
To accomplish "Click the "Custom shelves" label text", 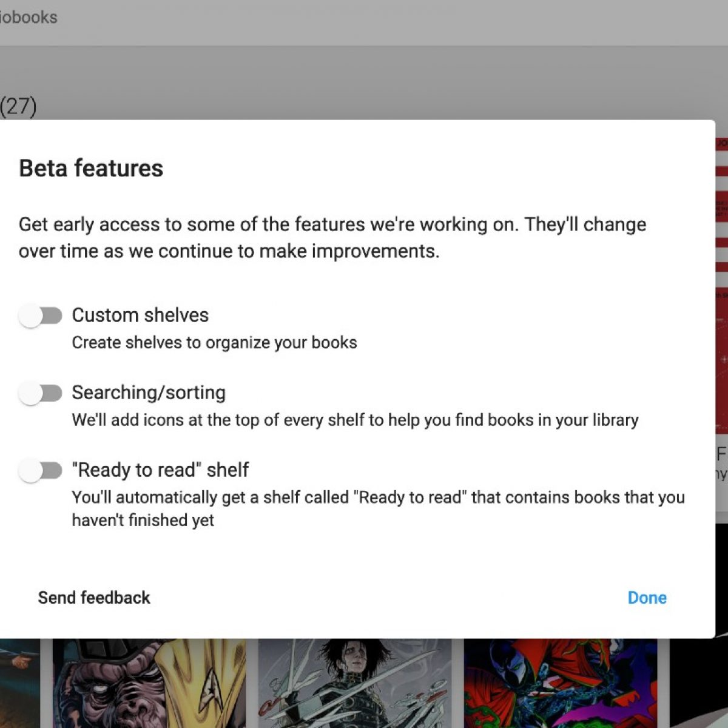I will point(140,315).
